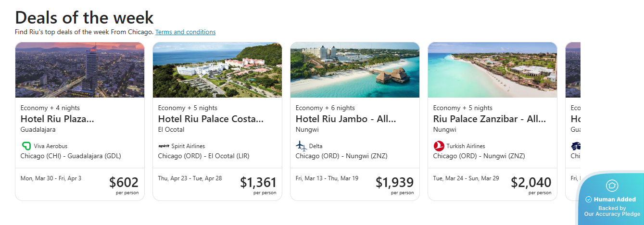This screenshot has height=225, width=644.
Task: Click the partially visible fifth airline logo
Action: [576, 146]
